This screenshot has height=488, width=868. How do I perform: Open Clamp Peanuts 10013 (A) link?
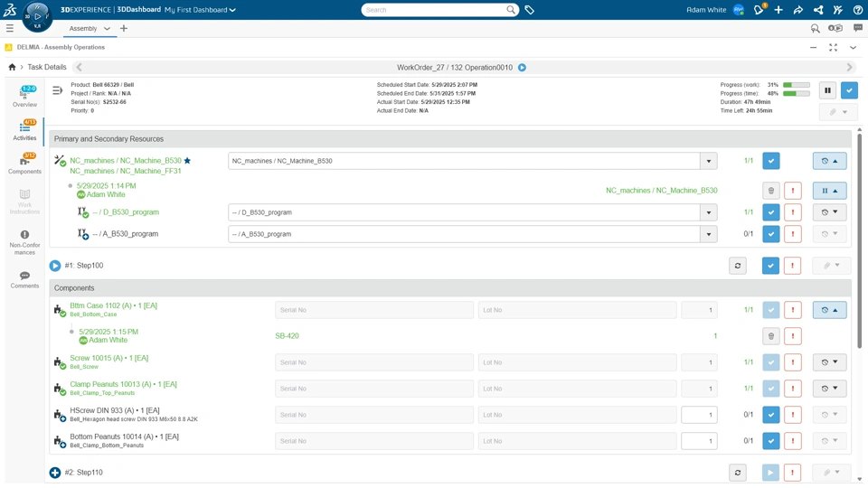tap(123, 384)
